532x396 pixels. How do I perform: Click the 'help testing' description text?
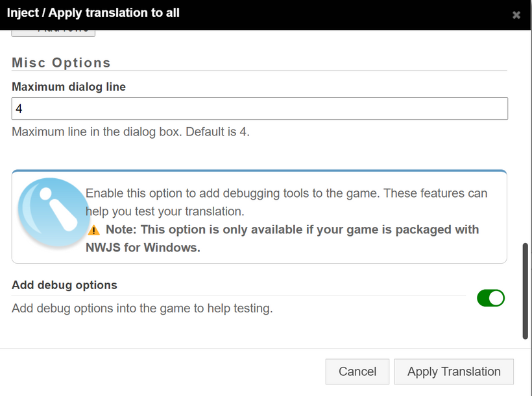point(142,309)
